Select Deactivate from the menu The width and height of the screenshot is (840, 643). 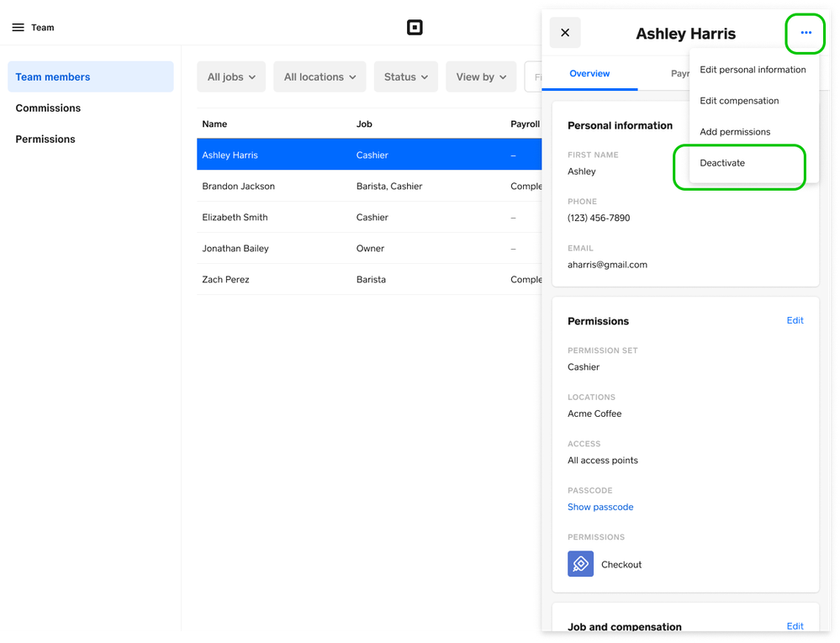pos(722,163)
